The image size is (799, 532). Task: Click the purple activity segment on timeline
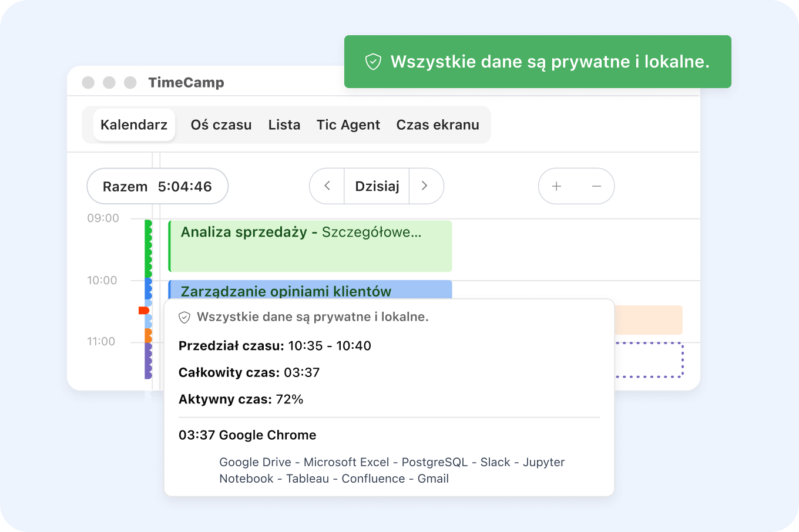[x=148, y=361]
